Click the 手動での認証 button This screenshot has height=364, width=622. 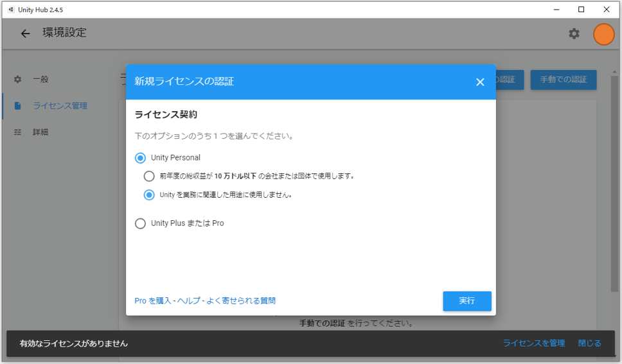(564, 80)
